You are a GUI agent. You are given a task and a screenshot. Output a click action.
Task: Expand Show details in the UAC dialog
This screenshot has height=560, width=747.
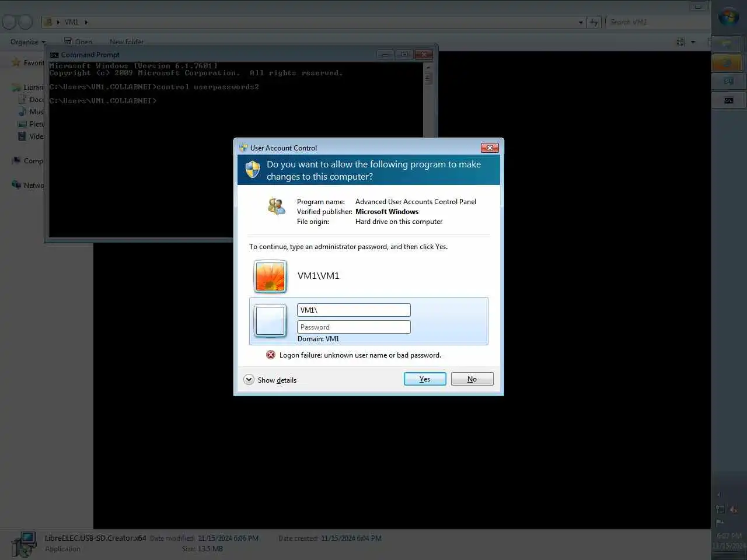click(x=270, y=380)
